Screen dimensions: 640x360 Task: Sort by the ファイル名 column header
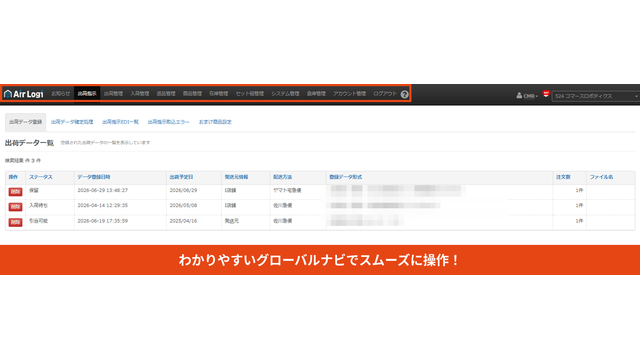pos(601,177)
